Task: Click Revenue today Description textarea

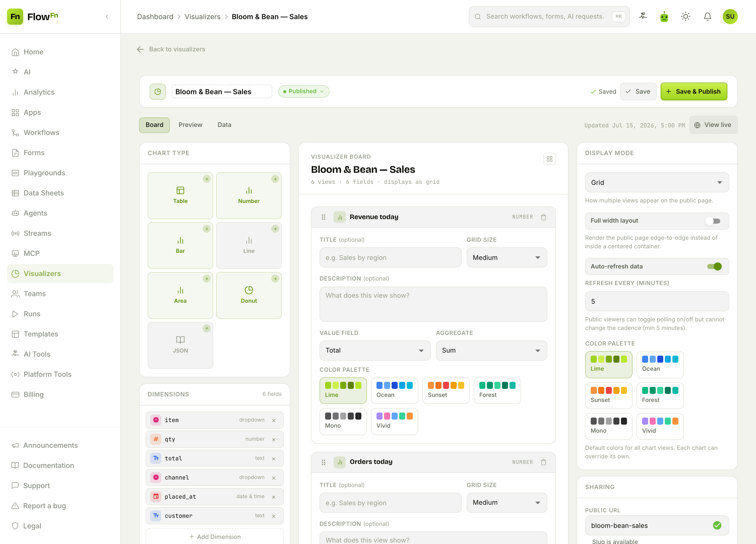Action: click(x=433, y=304)
